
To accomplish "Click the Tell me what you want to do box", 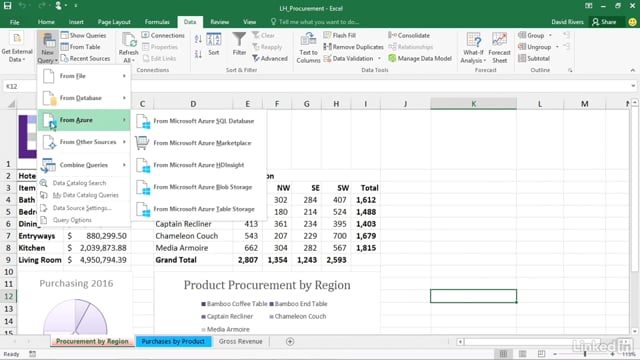I will point(314,22).
